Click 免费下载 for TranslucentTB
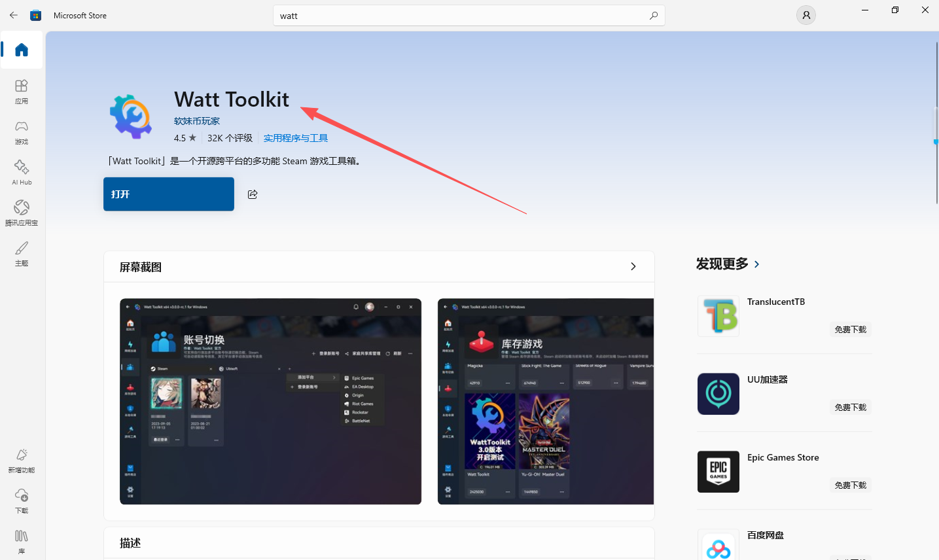Viewport: 939px width, 560px height. point(851,330)
